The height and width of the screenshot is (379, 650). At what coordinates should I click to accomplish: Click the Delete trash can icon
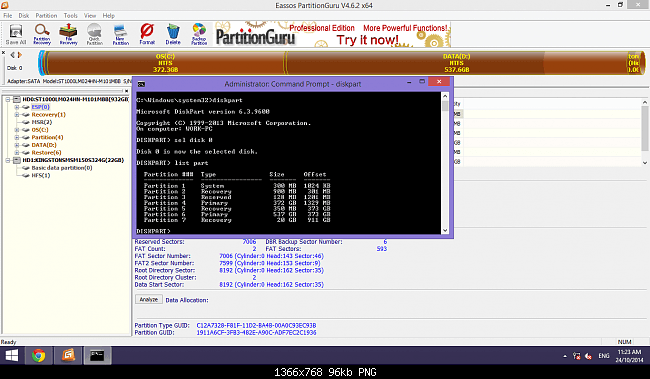coord(173,34)
